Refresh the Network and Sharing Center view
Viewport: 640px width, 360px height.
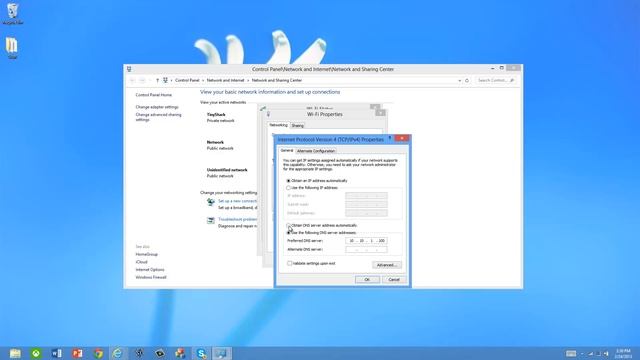click(467, 80)
